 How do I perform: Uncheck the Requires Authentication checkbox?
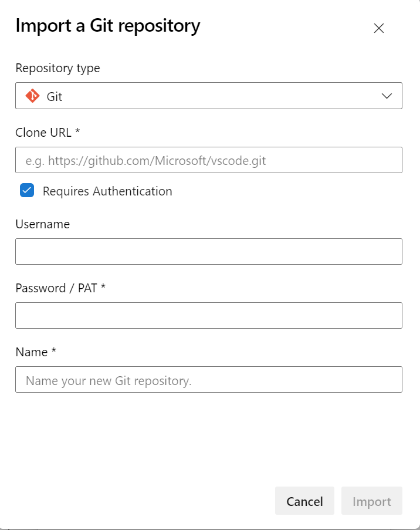27,191
